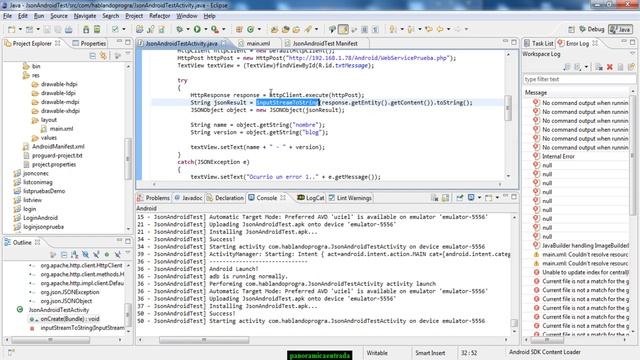This screenshot has width=640, height=360.
Task: Toggle Hide Non-Public Members in Outline
Action: (x=107, y=255)
